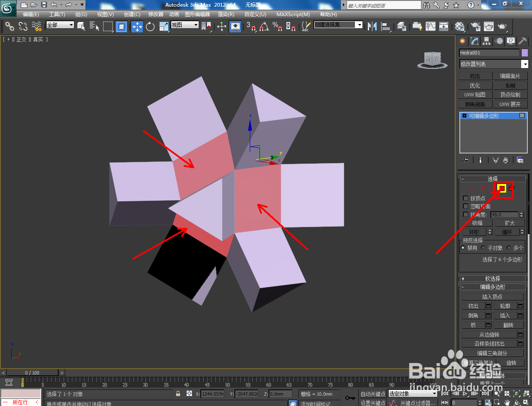Pick the Rectangular Selection Region tool
The image size is (532, 406).
tap(108, 27)
